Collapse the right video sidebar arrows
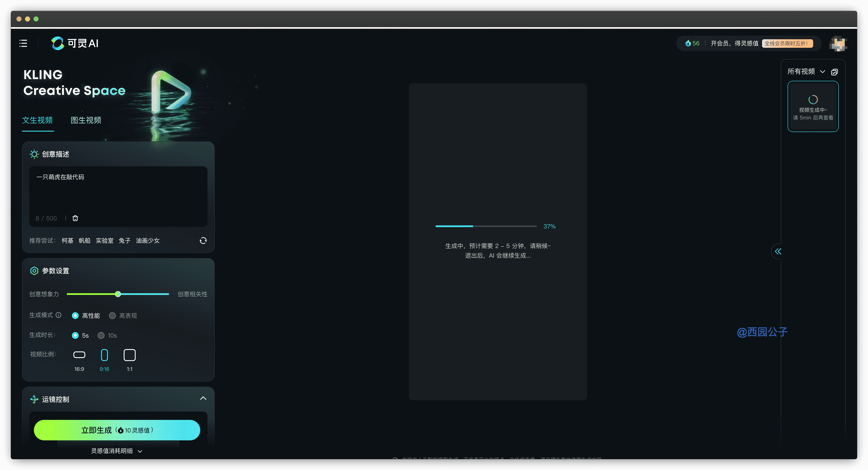Viewport: 868px width, 470px height. tap(778, 251)
